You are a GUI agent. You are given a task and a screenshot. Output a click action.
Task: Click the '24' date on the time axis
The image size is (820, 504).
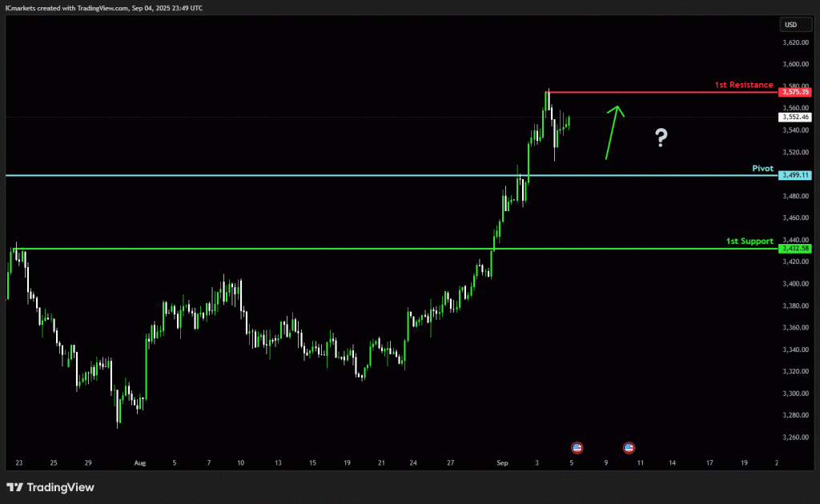coord(413,462)
